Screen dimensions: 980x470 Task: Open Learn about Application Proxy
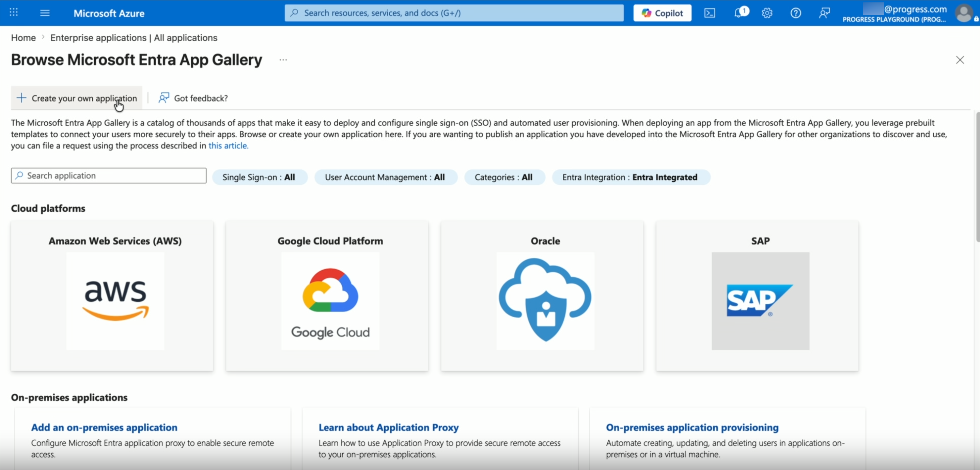(x=388, y=427)
